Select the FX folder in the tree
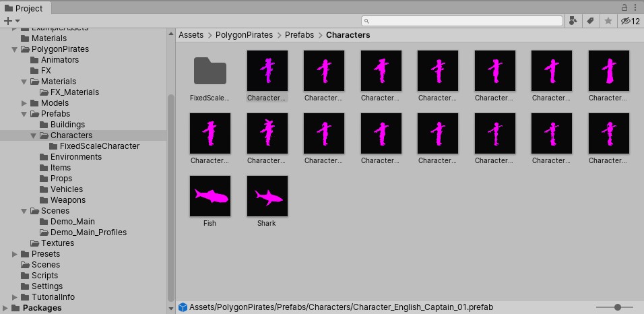 click(x=46, y=71)
